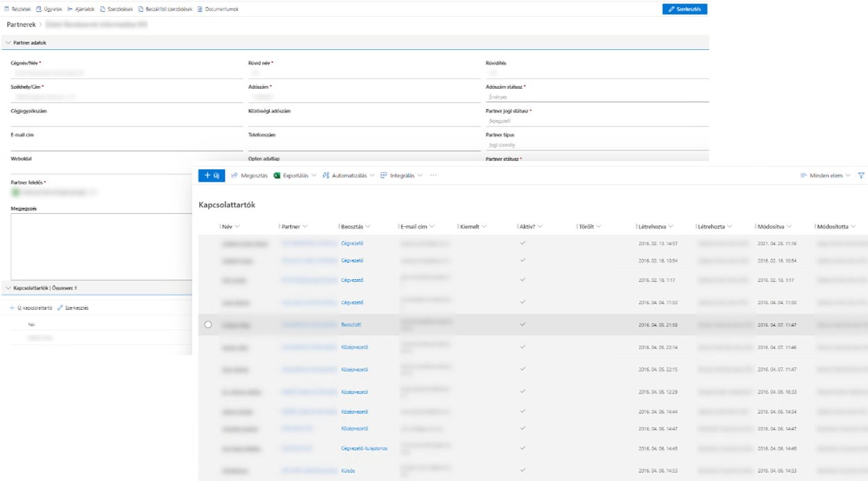
Task: Open the E-mail cím column header menu
Action: 418,226
